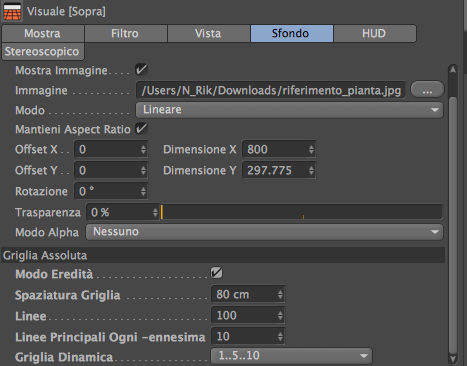Click the Visuale [Sopra] title text
467x366 pixels.
[x=66, y=11]
